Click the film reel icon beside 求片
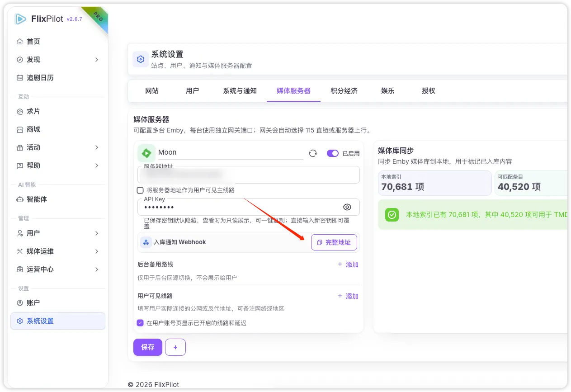This screenshot has height=392, width=571. (x=19, y=111)
